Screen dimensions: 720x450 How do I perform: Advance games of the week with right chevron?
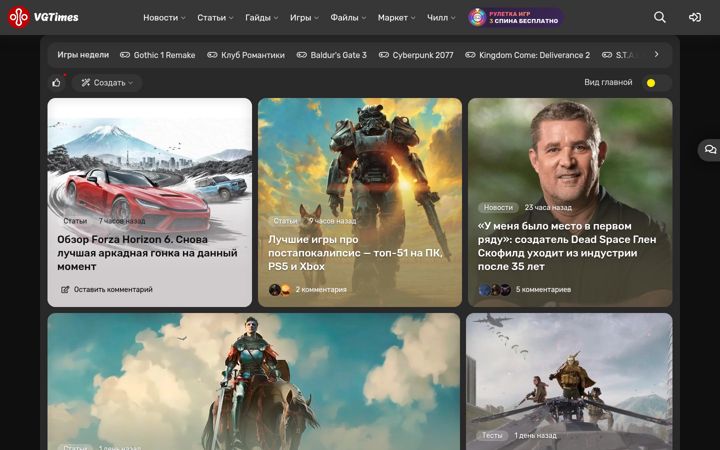[656, 54]
